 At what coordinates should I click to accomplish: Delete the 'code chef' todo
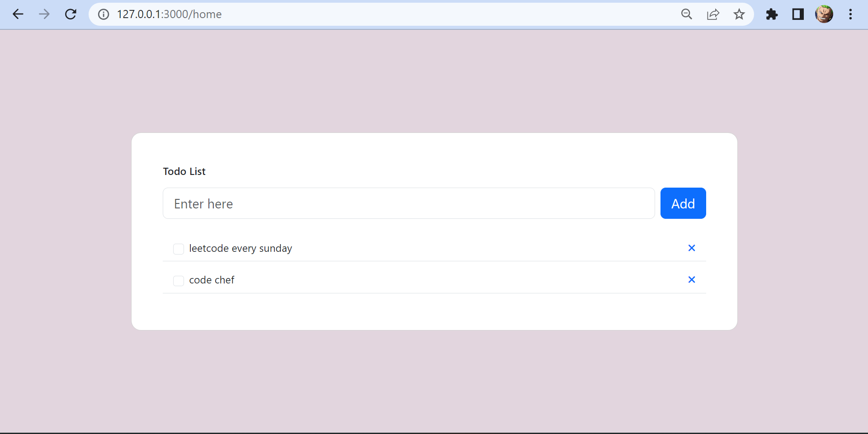(692, 279)
